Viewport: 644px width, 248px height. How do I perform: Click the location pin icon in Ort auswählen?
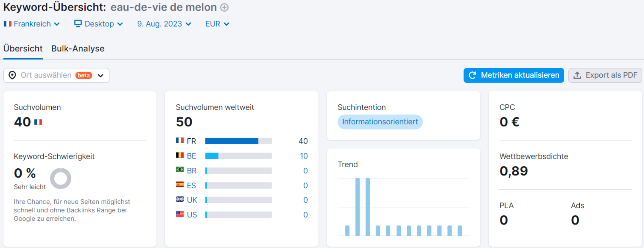coord(12,75)
